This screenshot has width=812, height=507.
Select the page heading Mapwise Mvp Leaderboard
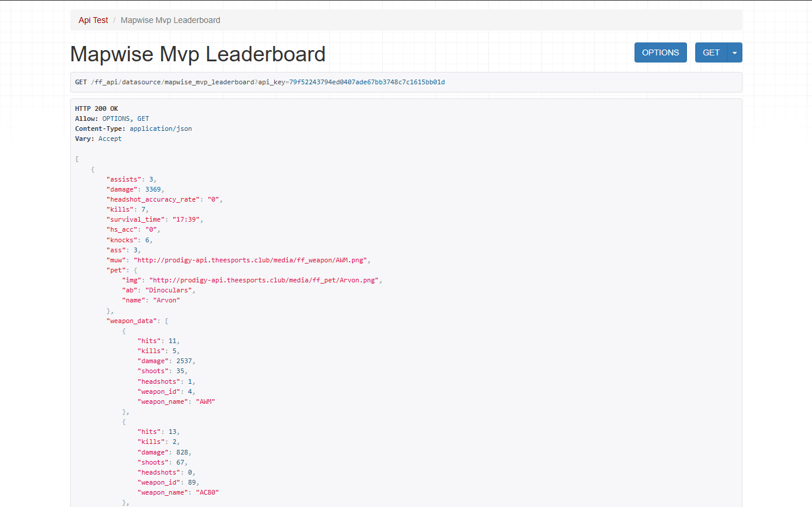pos(198,54)
